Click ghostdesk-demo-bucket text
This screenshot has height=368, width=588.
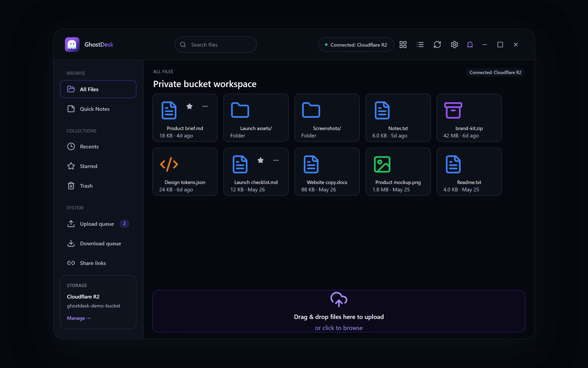[x=94, y=306]
